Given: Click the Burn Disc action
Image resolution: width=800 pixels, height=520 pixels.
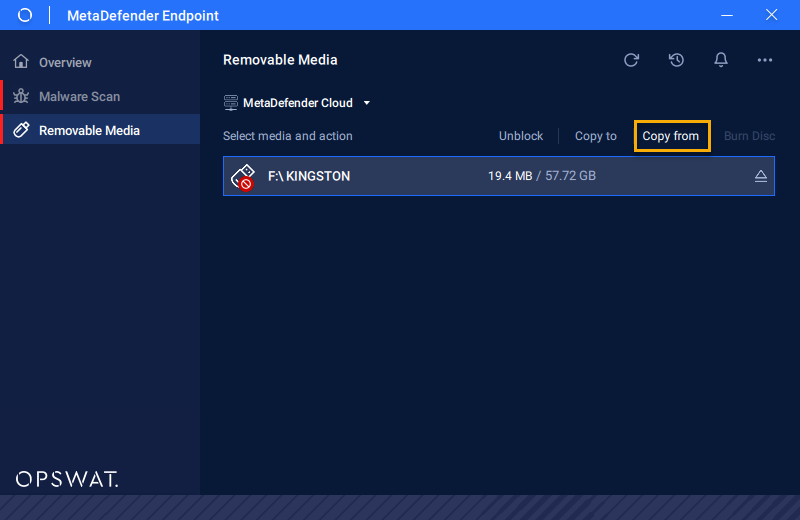Looking at the screenshot, I should point(749,136).
